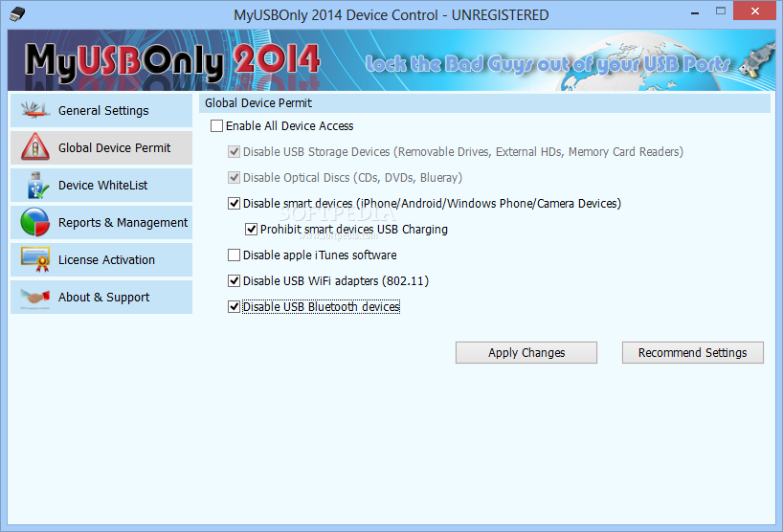This screenshot has width=783, height=532.
Task: Go to Device WhiteList section
Action: click(101, 186)
